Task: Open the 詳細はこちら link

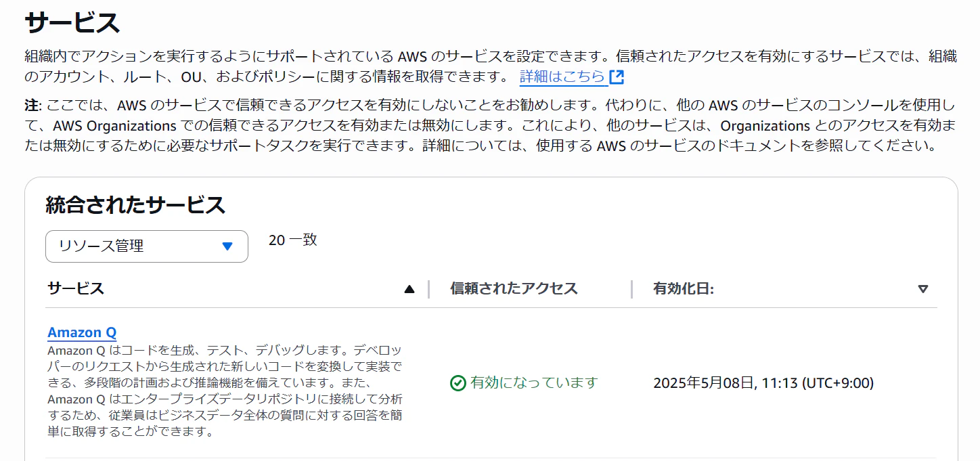Action: click(x=562, y=77)
